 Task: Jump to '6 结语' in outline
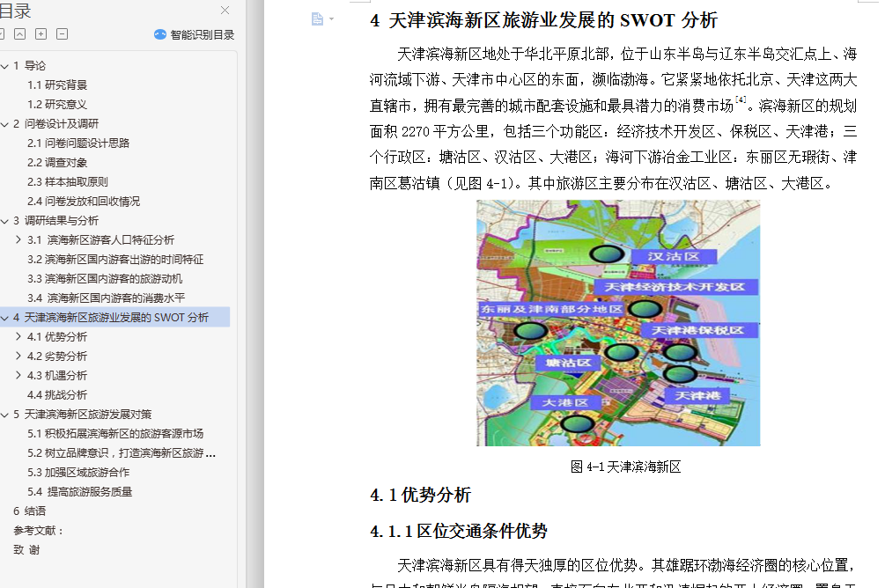[29, 511]
